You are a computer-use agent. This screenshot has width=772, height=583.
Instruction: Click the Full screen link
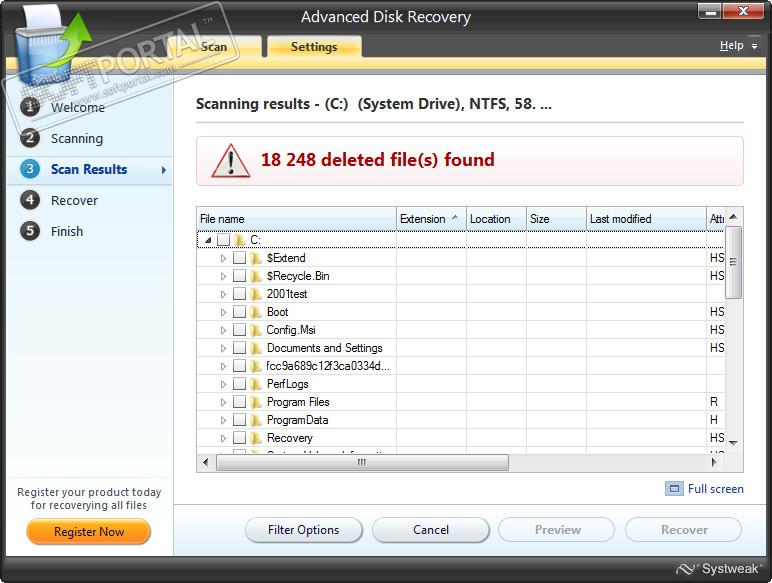point(715,489)
